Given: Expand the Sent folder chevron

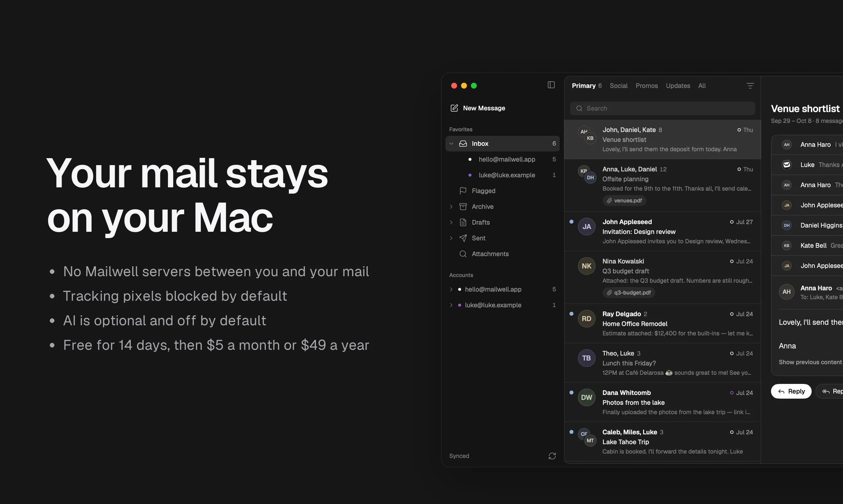Looking at the screenshot, I should 451,238.
